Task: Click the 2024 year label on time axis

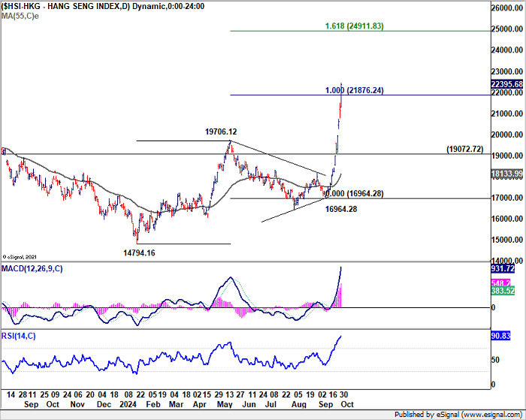Action: [128, 404]
